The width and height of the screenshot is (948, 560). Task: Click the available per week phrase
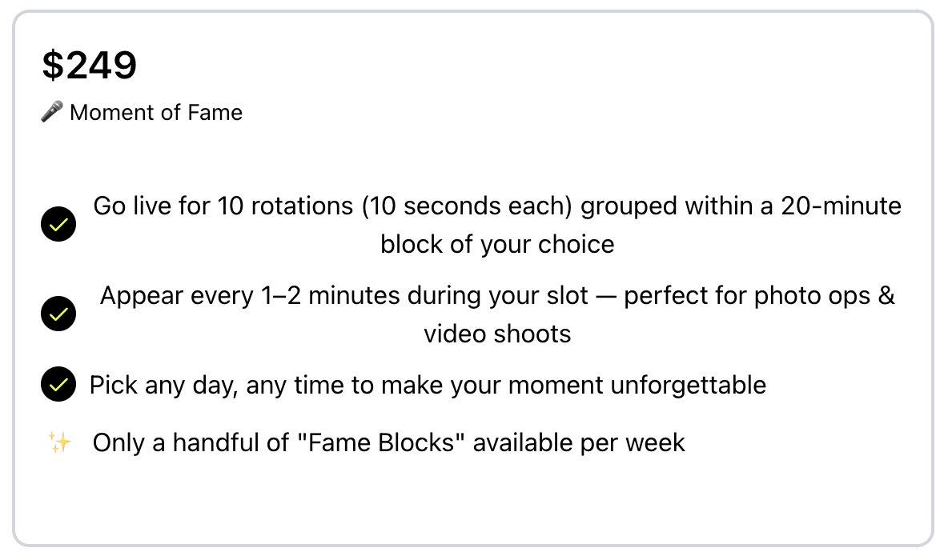579,442
